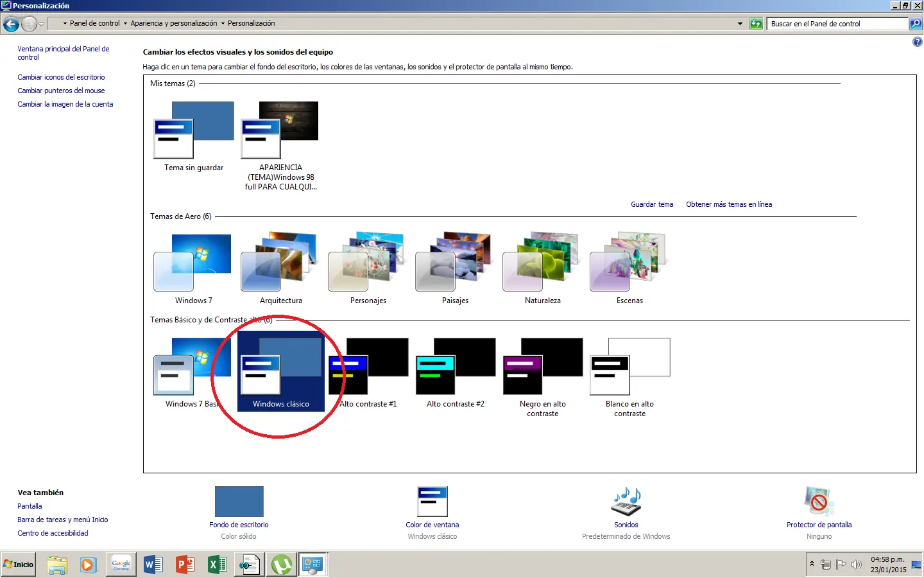Apply the Negro en alto contraste theme
This screenshot has width=924, height=578.
pyautogui.click(x=542, y=377)
